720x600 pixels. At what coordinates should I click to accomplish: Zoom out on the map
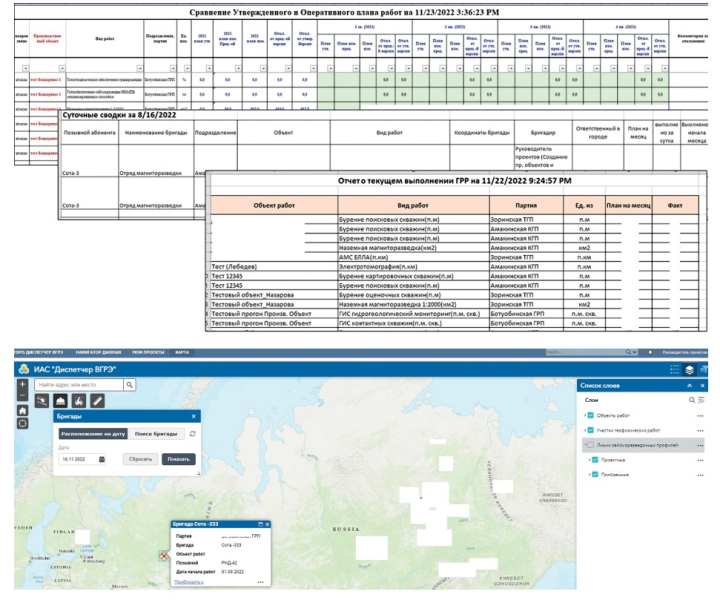[22, 395]
